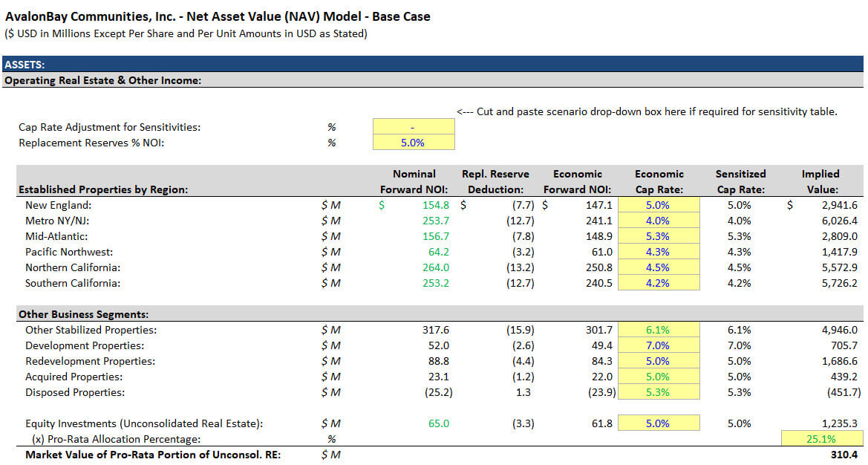Screen dimensions: 868x465
Task: Click Mid-Atlantic nominal forward NOI 156.7
Action: tap(436, 235)
